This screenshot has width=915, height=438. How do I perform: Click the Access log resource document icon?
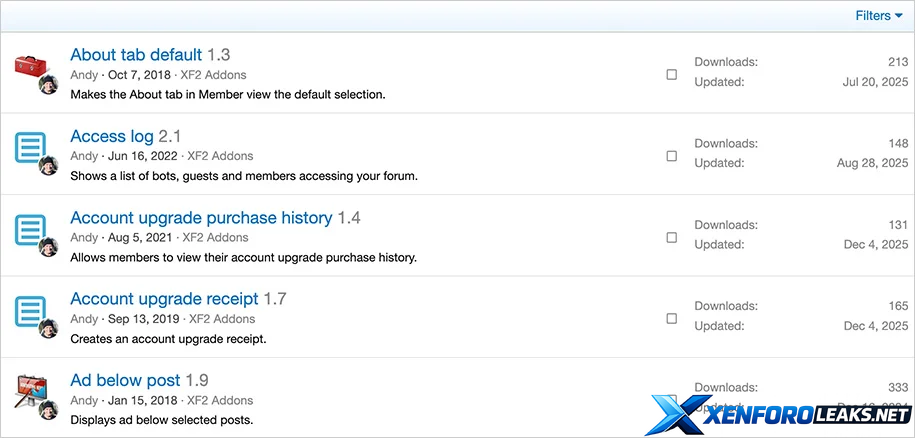tap(32, 149)
